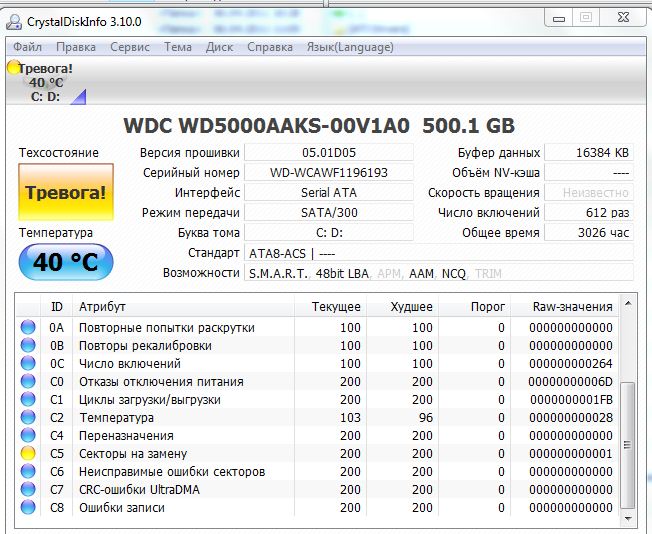Minimize the CrystalDiskInfo window
652x534 pixels.
point(559,18)
